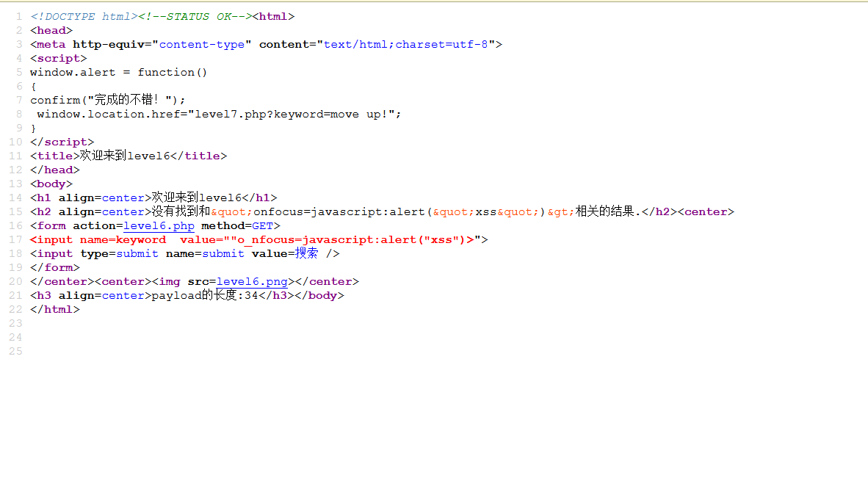Click o_nfocus=javascript:alert("xss") value
Screen dimensions: 868x489
click(352, 240)
